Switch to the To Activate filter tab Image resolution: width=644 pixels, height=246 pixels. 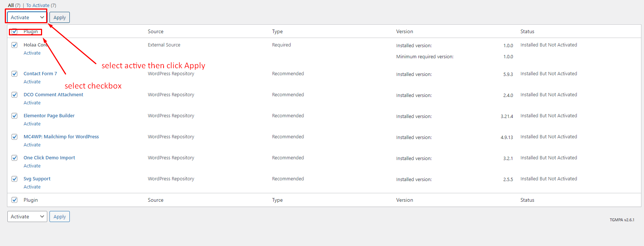click(38, 6)
